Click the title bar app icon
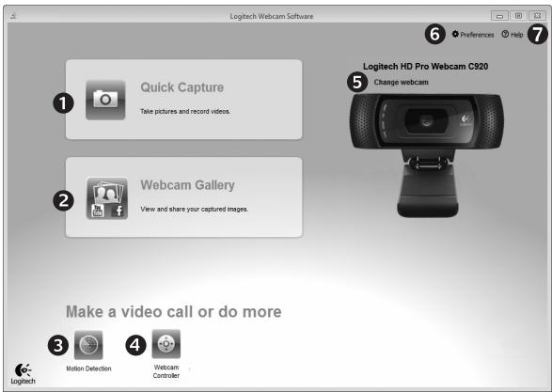 click(13, 16)
